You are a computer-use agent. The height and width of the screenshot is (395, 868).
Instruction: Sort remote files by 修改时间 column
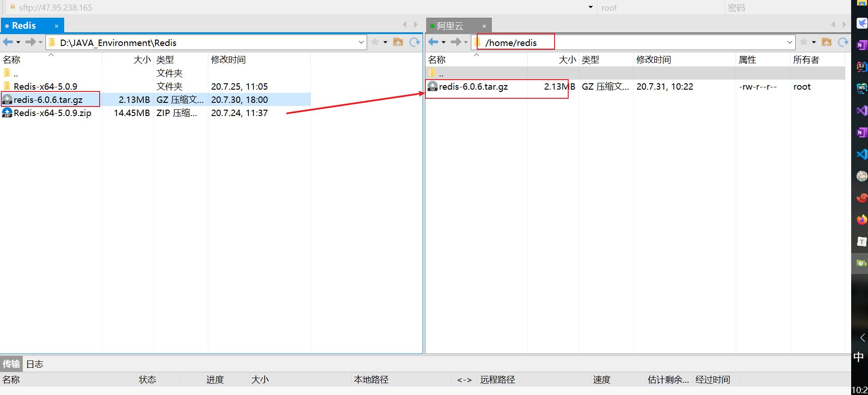(x=685, y=60)
